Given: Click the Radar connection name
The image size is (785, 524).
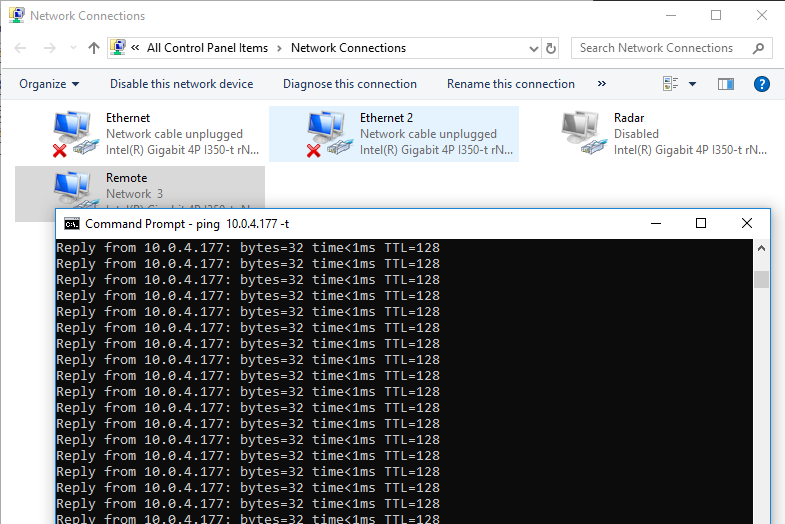Looking at the screenshot, I should (629, 118).
